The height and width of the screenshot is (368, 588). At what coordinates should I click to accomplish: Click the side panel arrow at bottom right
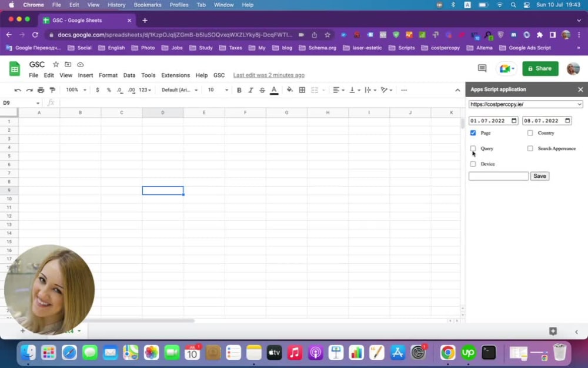576,331
